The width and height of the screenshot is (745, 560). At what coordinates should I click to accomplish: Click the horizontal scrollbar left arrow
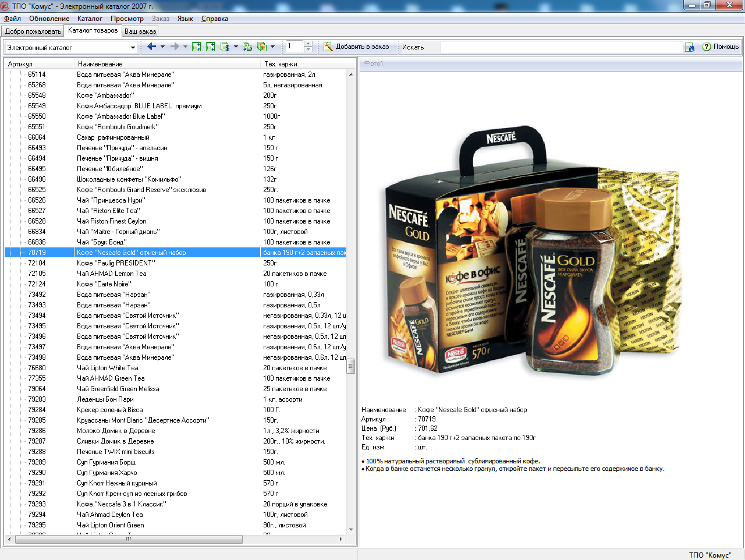(x=9, y=540)
